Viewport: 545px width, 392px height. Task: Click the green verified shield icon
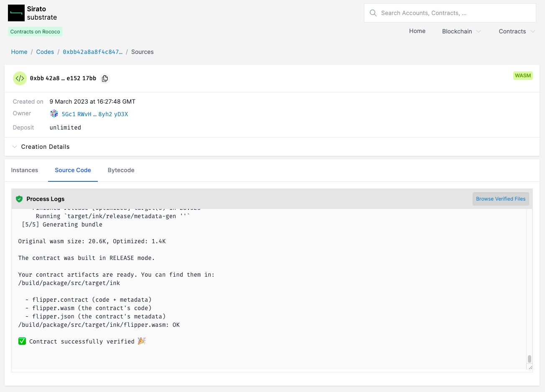coord(19,199)
